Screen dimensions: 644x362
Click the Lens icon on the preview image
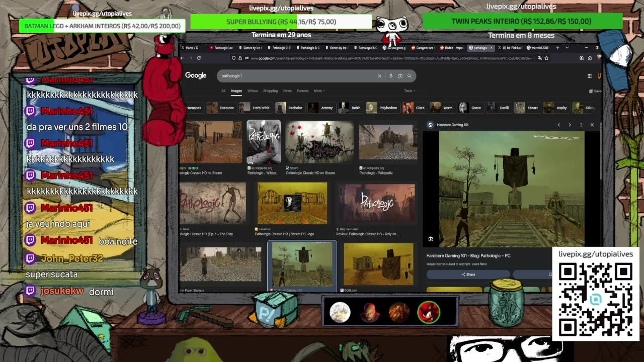point(431,239)
